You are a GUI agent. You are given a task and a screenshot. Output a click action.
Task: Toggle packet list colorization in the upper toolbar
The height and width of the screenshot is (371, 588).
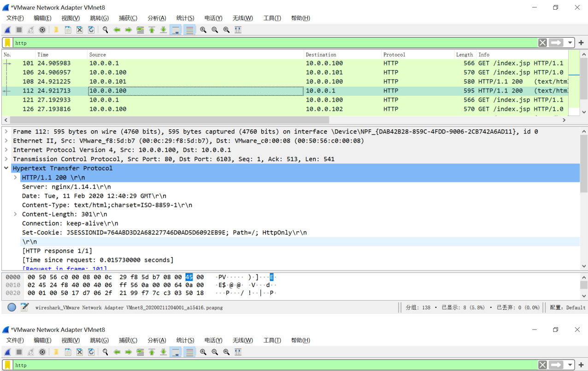pos(189,30)
